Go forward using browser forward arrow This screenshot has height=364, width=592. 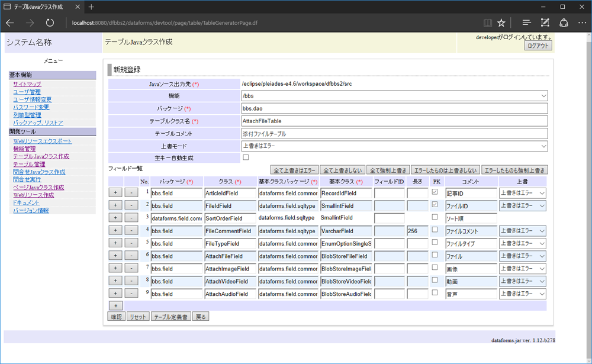(x=30, y=23)
